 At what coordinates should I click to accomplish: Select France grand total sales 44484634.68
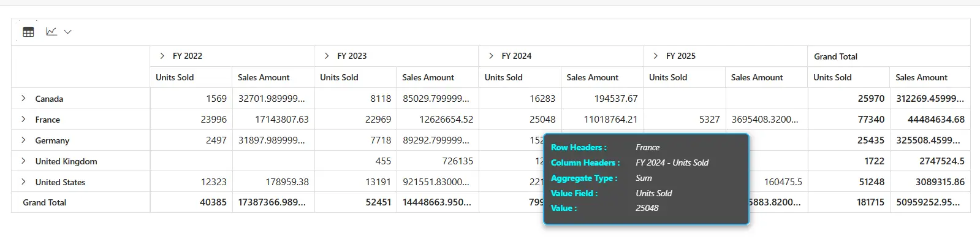click(x=930, y=119)
